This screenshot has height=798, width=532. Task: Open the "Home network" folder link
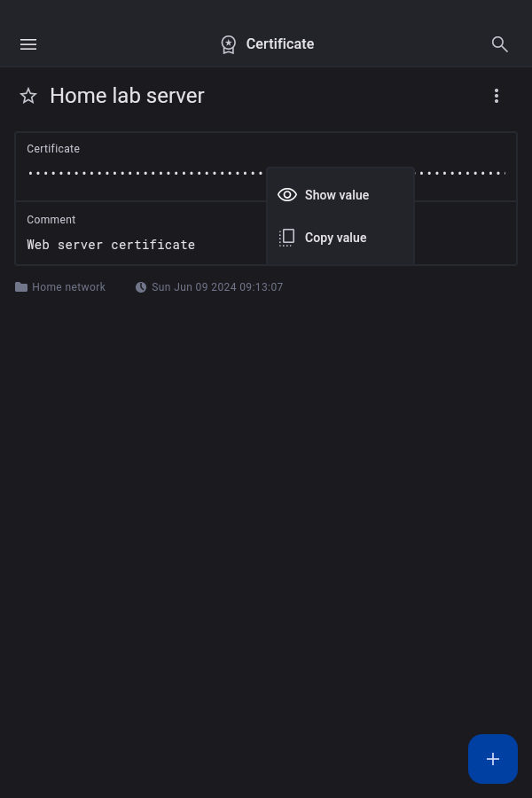click(x=69, y=287)
